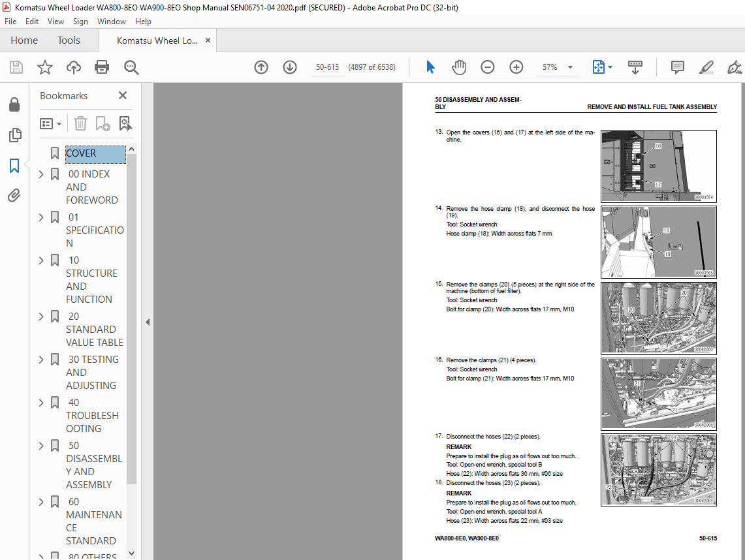
Task: Jump to 50 DISASSEMBLY AND ASSEMBLY bookmark
Action: (93, 465)
